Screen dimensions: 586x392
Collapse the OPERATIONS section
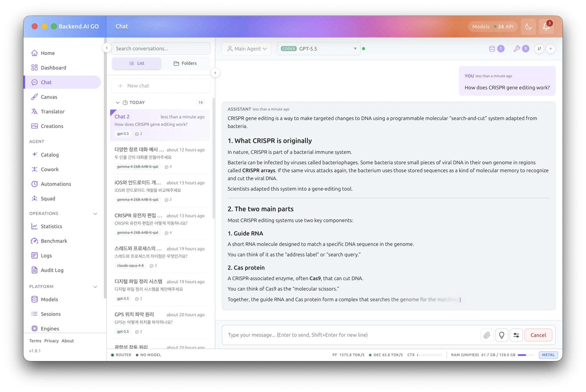95,213
